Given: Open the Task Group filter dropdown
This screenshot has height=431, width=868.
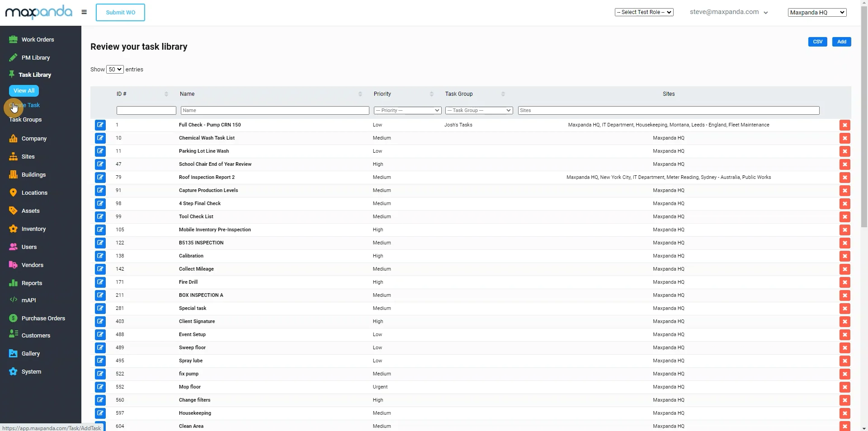Looking at the screenshot, I should [478, 110].
